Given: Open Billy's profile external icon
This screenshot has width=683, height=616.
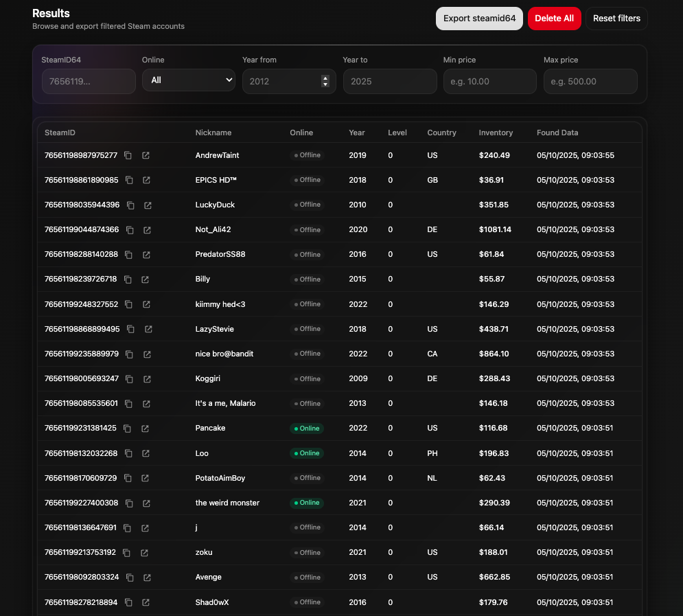Looking at the screenshot, I should point(145,280).
